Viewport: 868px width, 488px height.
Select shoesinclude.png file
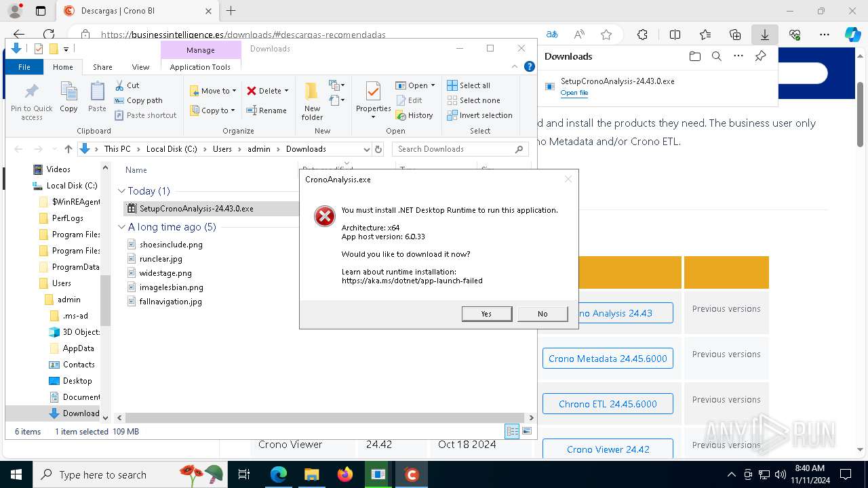(x=171, y=245)
